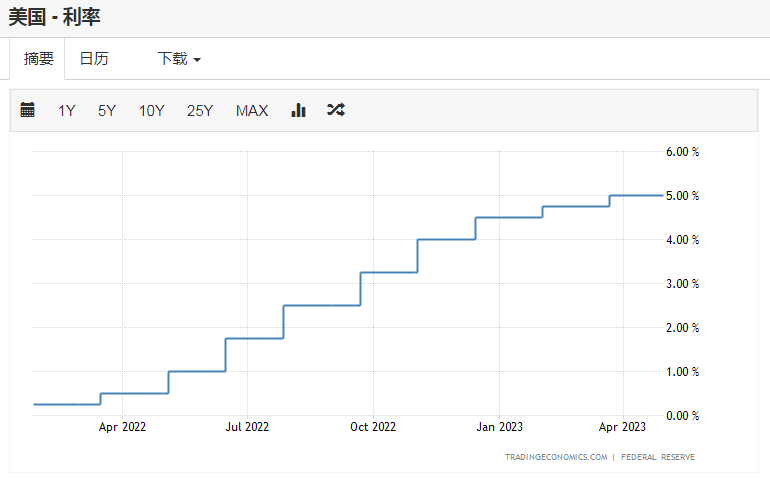Click the bar chart type icon

[x=298, y=110]
